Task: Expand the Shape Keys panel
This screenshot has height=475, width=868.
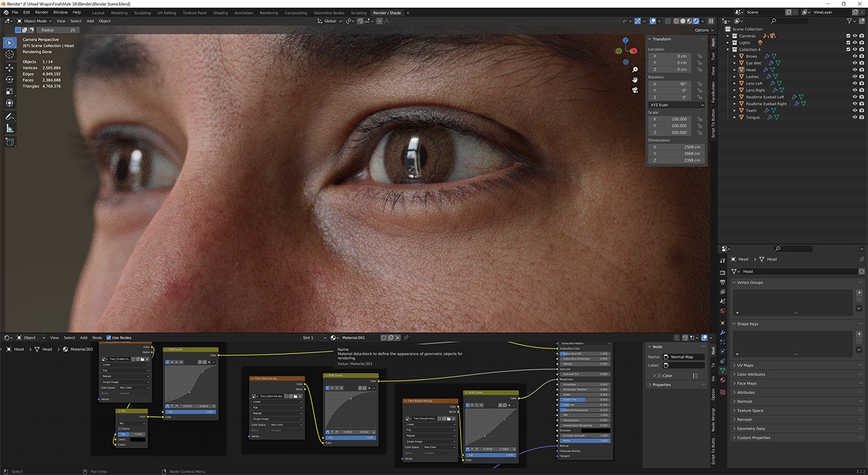Action: (748, 323)
